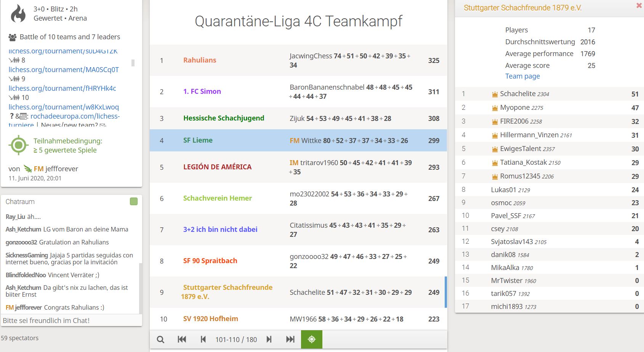Click crown icon next to FIRE2006
The height and width of the screenshot is (352, 644).
(495, 122)
